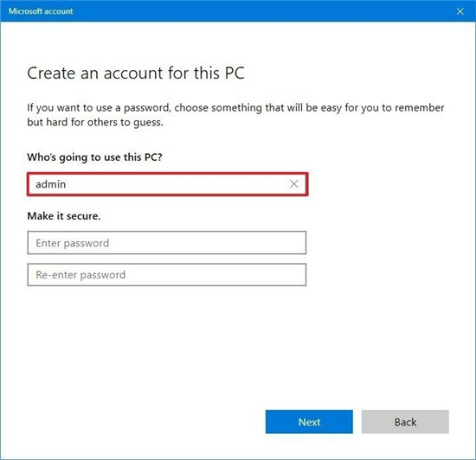Screen dimensions: 476x460
Task: Click the blue Next button label
Action: click(309, 422)
